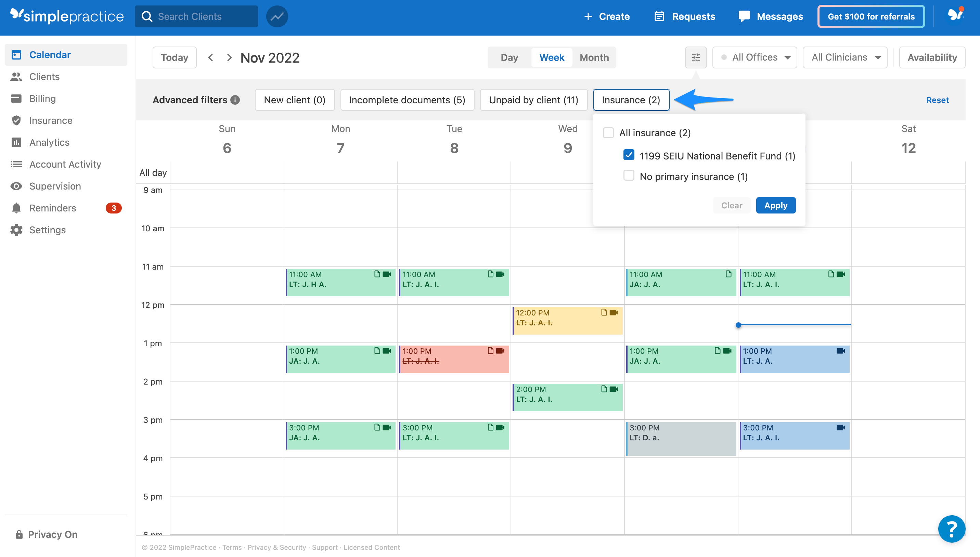The width and height of the screenshot is (980, 557).
Task: Apply the selected insurance filters
Action: pos(775,205)
